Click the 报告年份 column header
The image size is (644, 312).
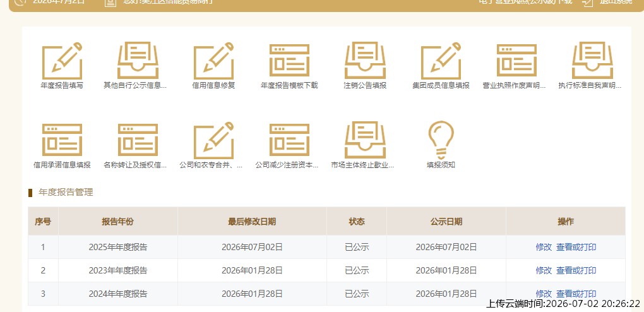118,222
